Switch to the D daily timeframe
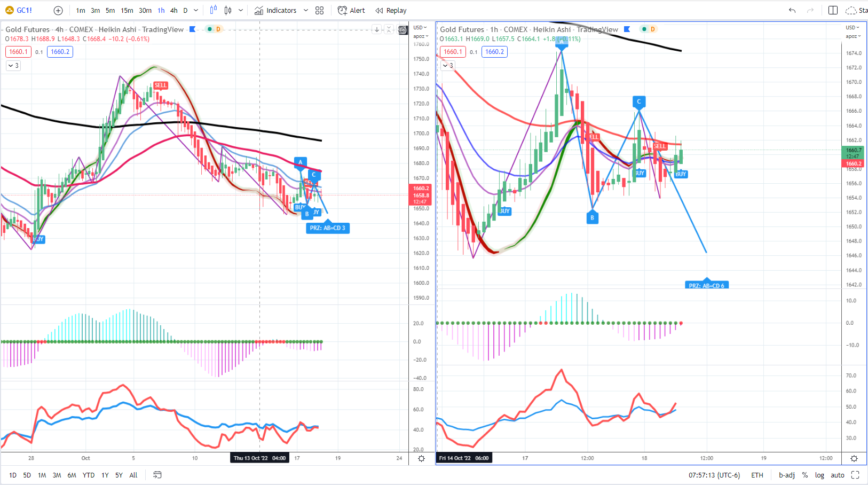The height and width of the screenshot is (485, 868). 185,10
